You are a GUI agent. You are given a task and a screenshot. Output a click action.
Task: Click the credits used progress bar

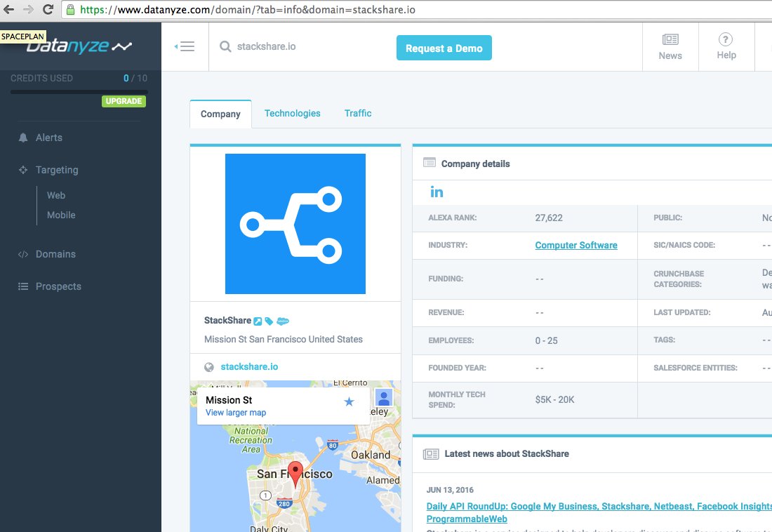tap(79, 92)
